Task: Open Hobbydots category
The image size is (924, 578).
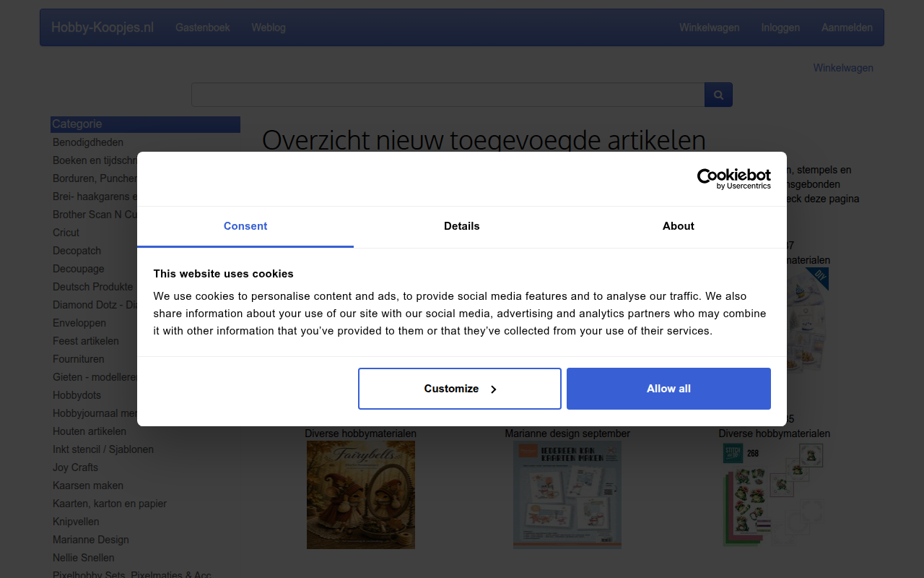Action: point(77,395)
